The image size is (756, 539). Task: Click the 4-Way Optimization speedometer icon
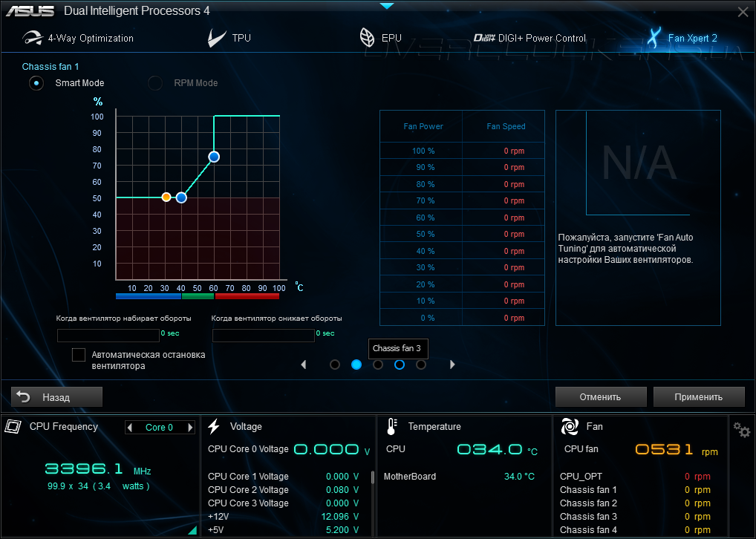[x=33, y=38]
